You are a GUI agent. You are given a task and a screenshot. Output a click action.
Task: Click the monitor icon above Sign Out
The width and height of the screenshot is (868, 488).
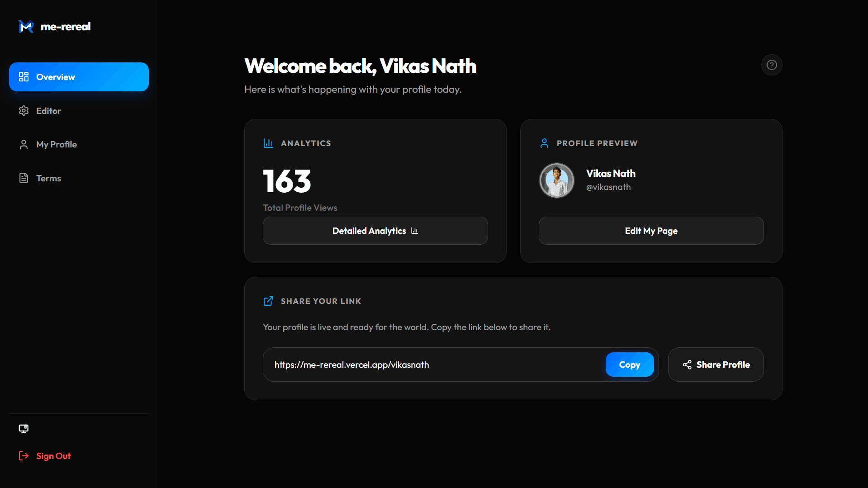pyautogui.click(x=23, y=428)
